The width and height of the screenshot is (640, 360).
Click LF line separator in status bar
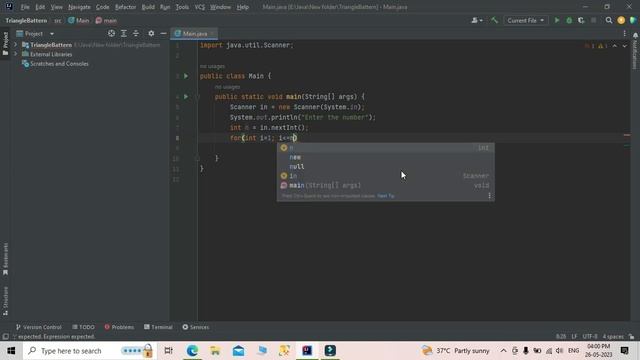[574, 336]
